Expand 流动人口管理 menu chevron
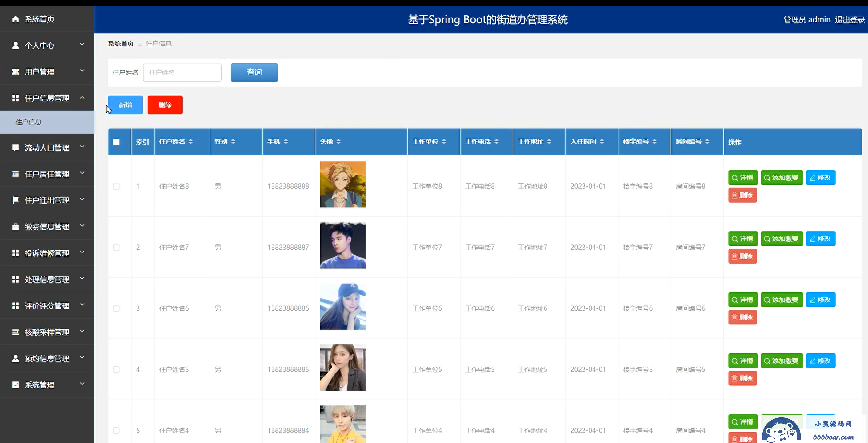The image size is (868, 443). coord(82,147)
